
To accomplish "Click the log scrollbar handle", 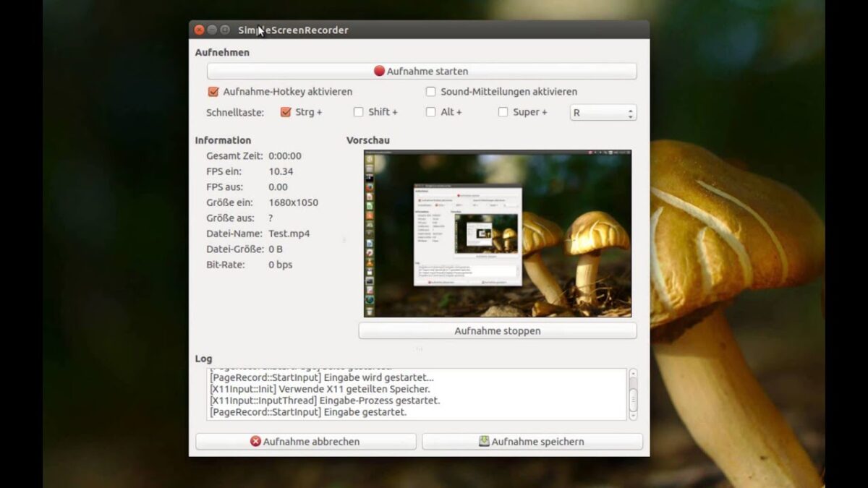I will tap(633, 399).
